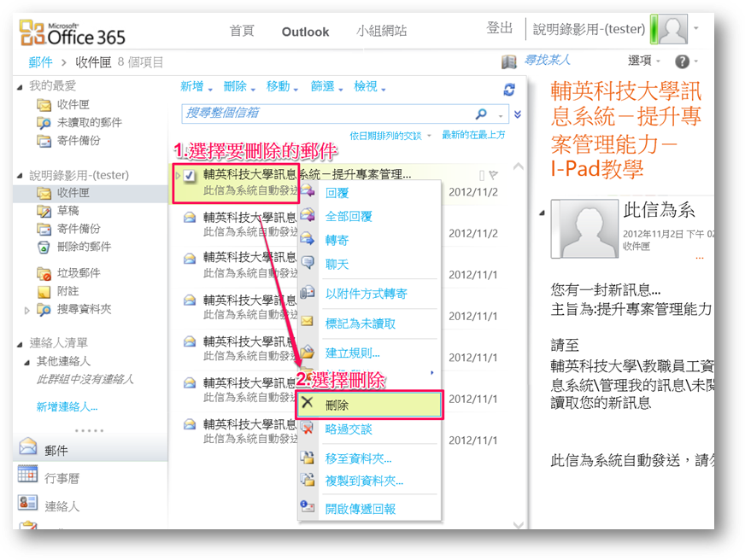Collapse the message header triangle in reading pane
This screenshot has height=560, width=745.
pyautogui.click(x=542, y=213)
